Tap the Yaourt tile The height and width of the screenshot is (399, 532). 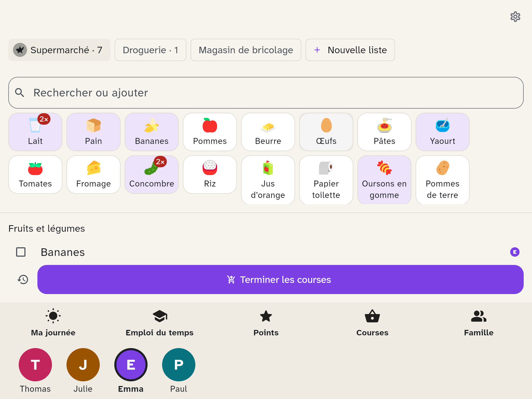[443, 132]
